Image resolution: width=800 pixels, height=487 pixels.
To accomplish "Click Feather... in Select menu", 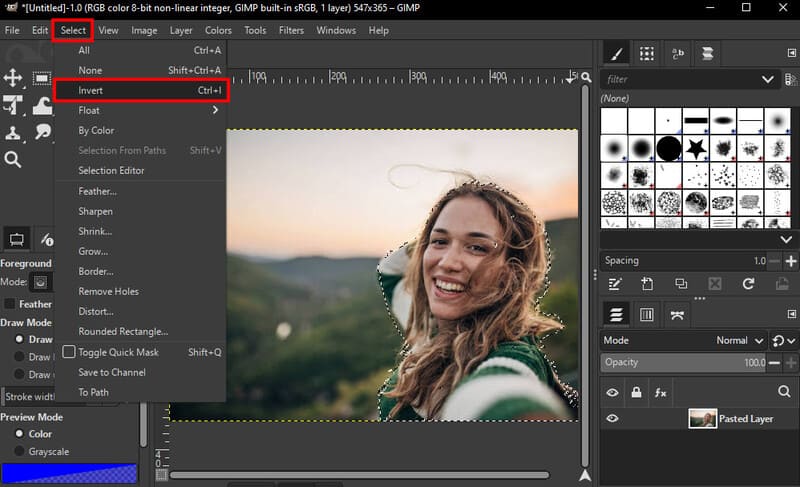I will click(141, 191).
